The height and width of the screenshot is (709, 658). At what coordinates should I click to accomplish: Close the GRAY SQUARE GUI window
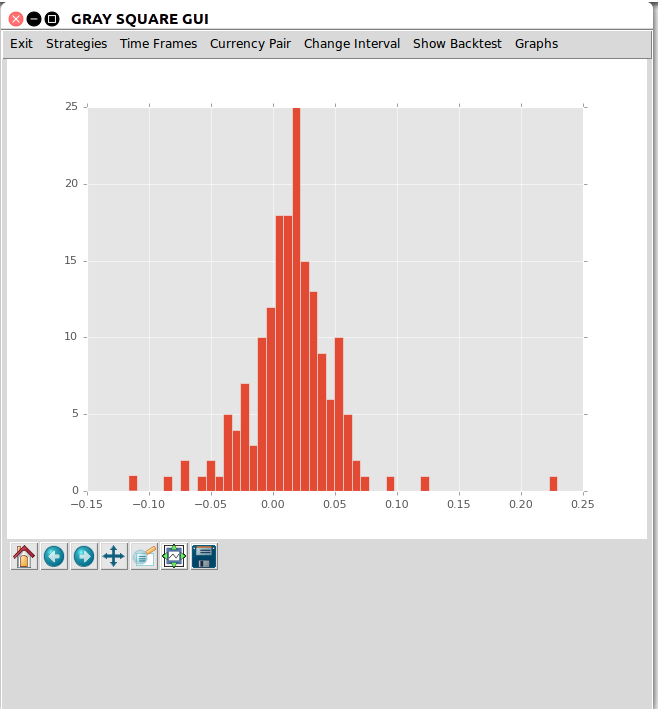point(16,19)
